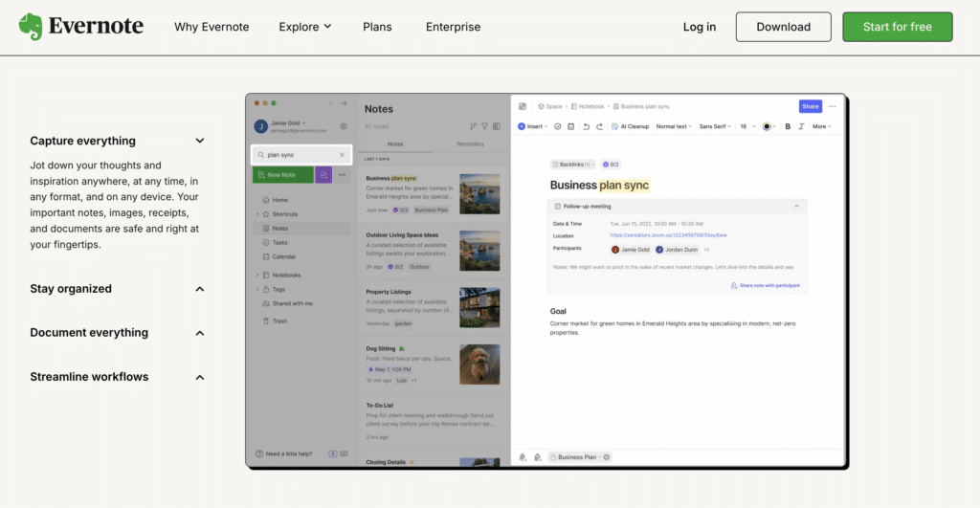Run AI Cleanup on the note
The width and height of the screenshot is (980, 508).
(630, 126)
